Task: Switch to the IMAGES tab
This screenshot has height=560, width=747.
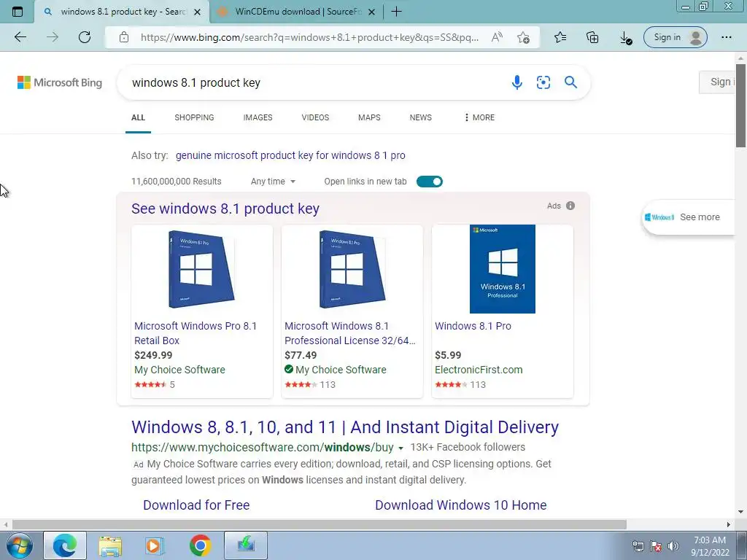Action: [258, 117]
